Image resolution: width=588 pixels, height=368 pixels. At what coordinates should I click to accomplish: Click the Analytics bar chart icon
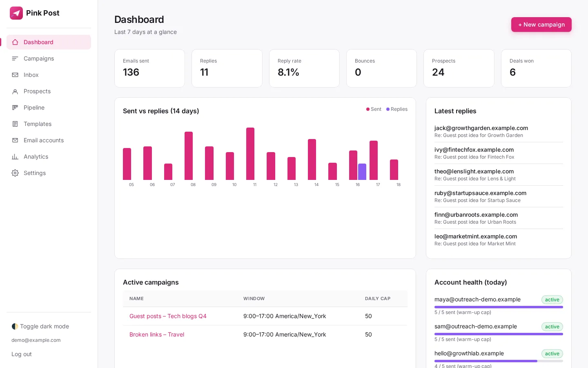pyautogui.click(x=15, y=157)
